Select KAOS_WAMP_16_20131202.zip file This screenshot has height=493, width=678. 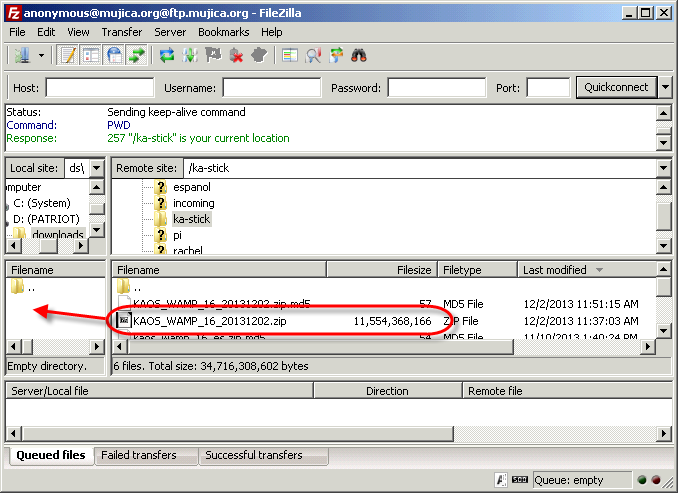pos(210,321)
